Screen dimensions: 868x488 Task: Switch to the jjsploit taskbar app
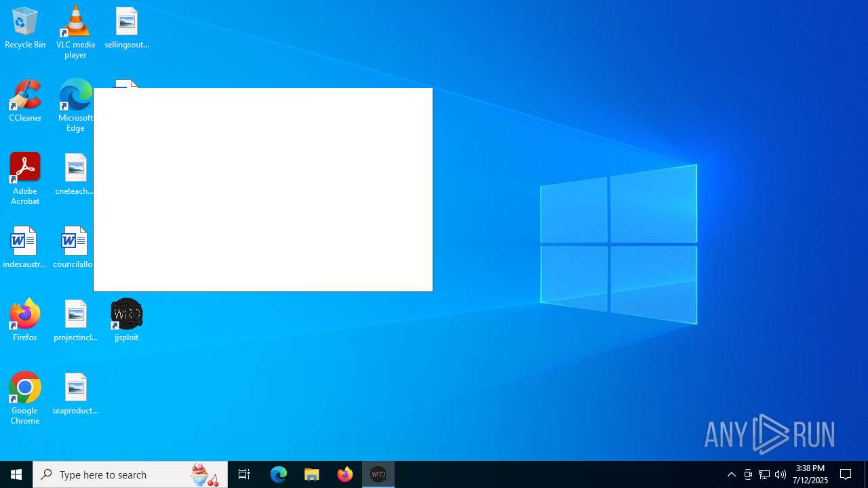coord(378,474)
